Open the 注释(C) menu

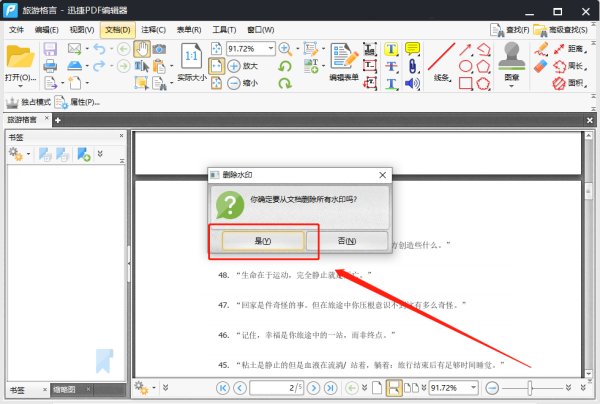pos(153,30)
